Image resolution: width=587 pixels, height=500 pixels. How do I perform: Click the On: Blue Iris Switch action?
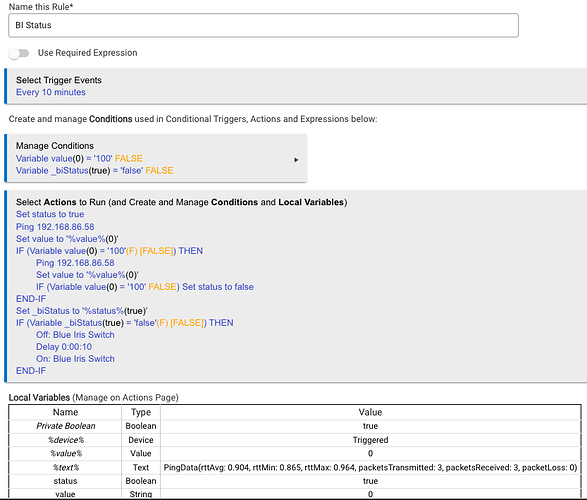click(75, 359)
